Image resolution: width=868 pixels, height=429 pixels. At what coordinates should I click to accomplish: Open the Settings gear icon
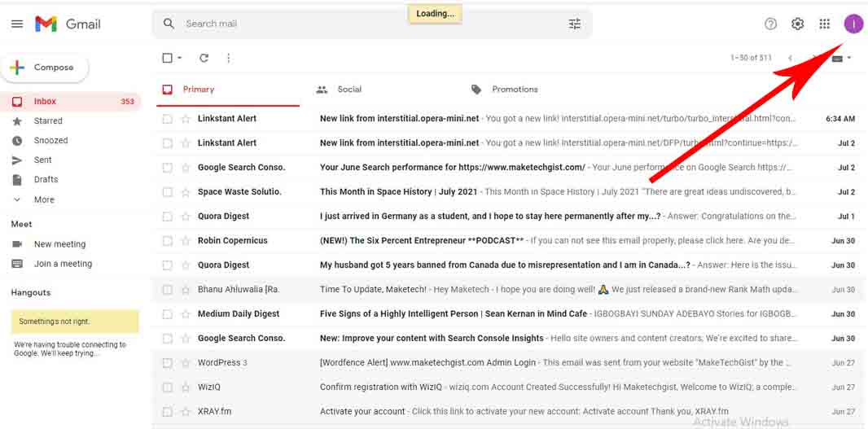[x=797, y=24]
